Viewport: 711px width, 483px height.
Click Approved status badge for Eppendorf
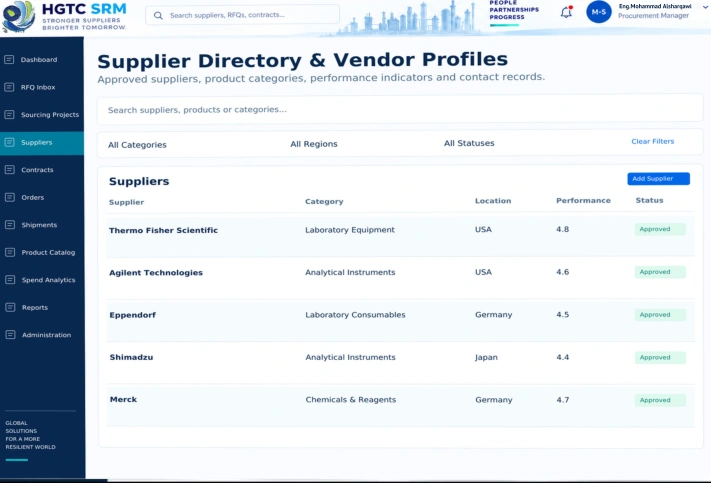click(660, 314)
